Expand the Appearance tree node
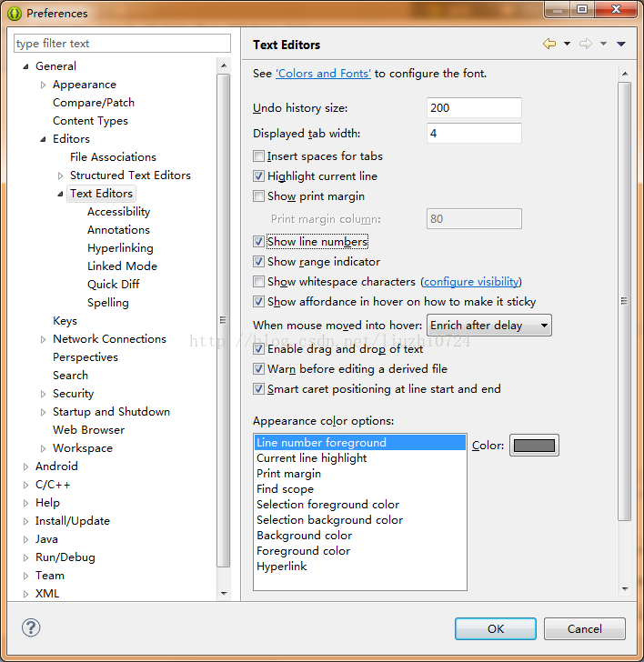The image size is (644, 662). (x=43, y=85)
